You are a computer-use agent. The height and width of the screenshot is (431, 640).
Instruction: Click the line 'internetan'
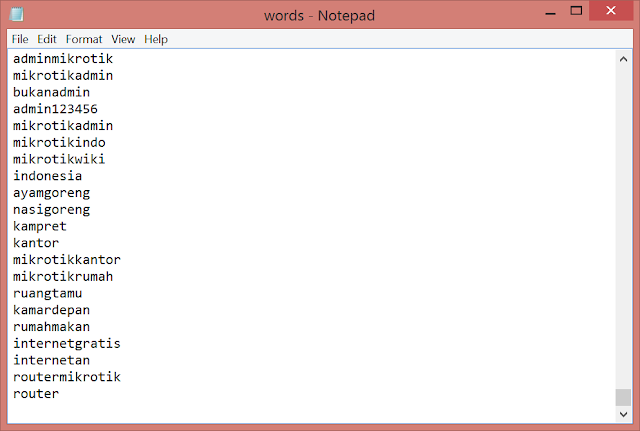[x=51, y=360]
